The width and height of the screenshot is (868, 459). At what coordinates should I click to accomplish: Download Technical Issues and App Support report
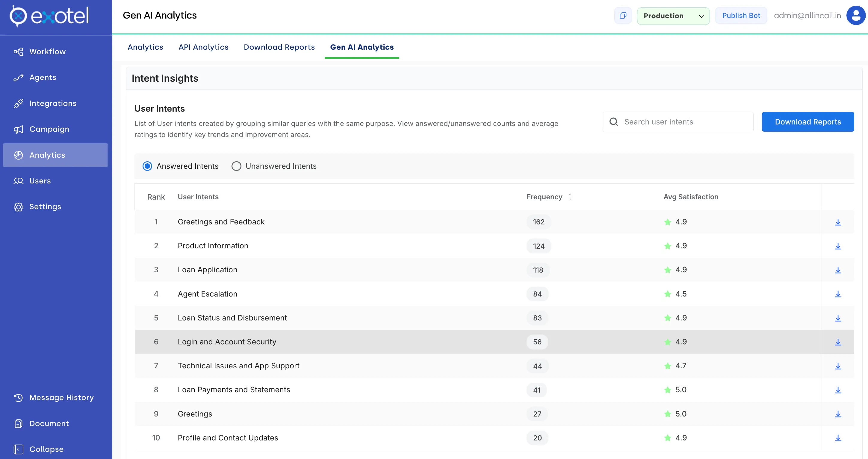pyautogui.click(x=838, y=366)
